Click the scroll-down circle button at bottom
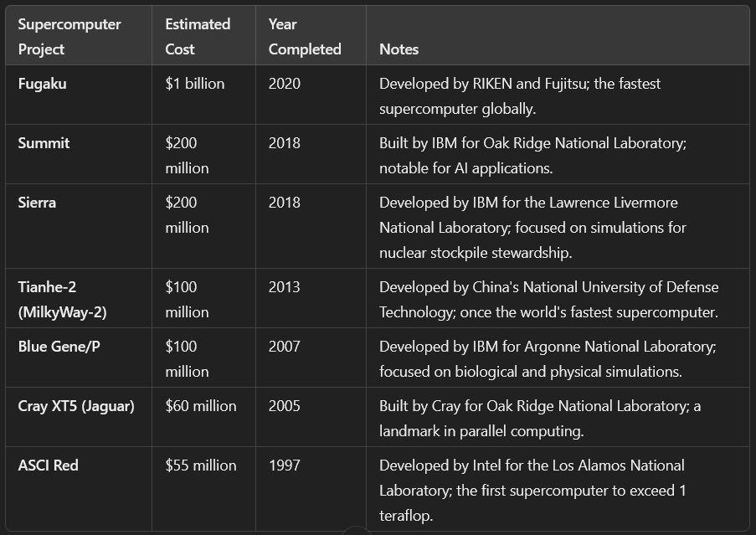Image resolution: width=756 pixels, height=535 pixels. pos(357,531)
